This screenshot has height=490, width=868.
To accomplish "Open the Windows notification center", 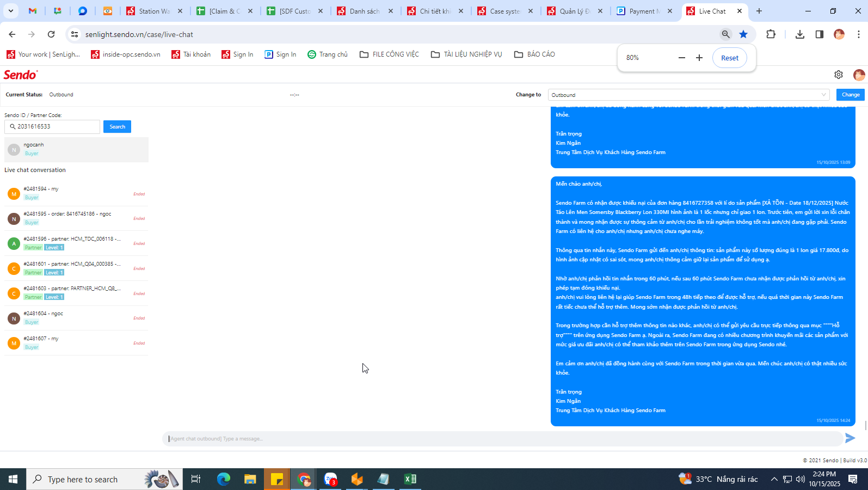I will click(x=853, y=479).
